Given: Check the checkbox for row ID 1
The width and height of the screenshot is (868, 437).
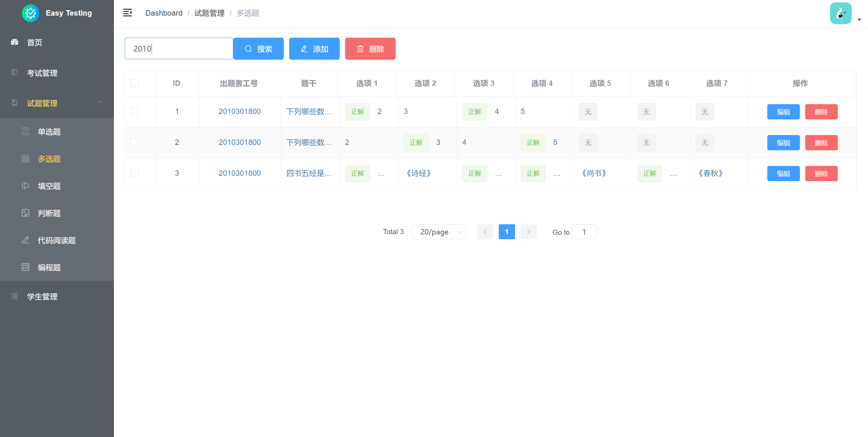Looking at the screenshot, I should point(135,111).
